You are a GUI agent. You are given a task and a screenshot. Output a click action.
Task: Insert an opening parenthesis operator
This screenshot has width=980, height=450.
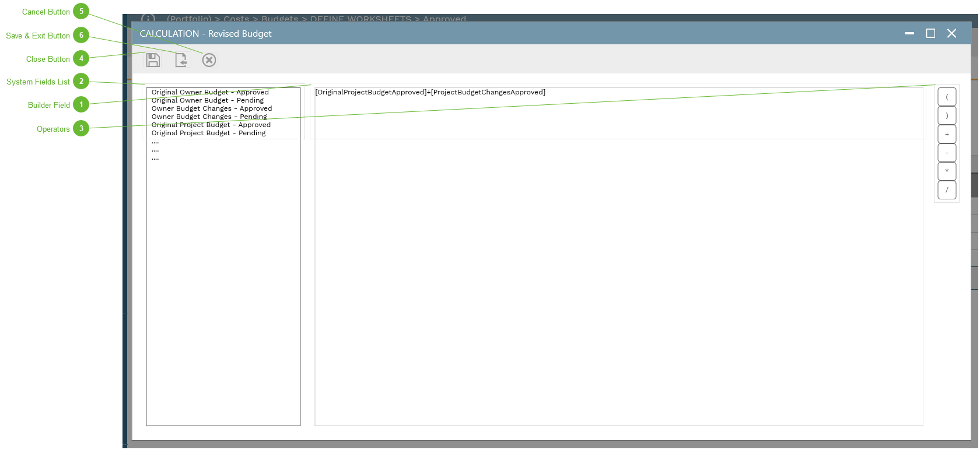point(947,97)
